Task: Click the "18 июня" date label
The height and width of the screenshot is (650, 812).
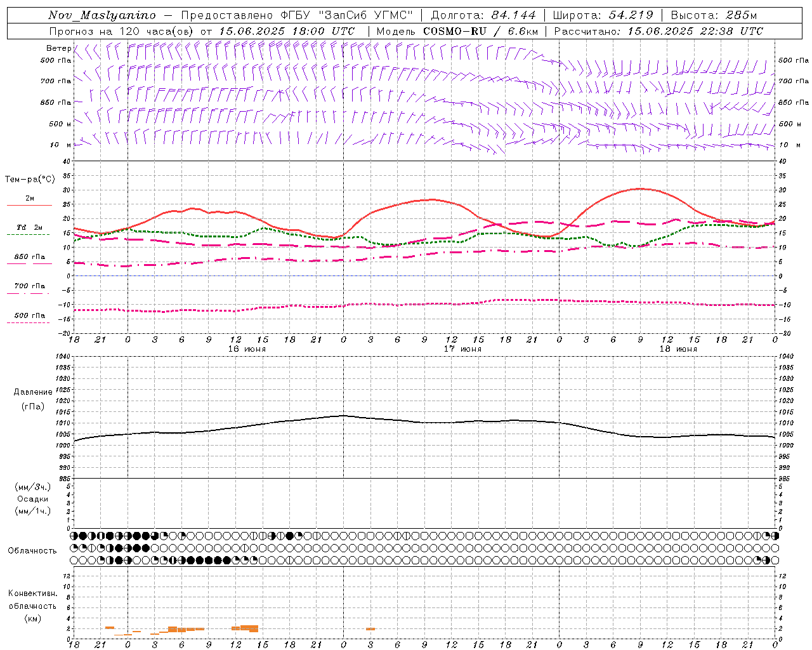Action: 678,349
